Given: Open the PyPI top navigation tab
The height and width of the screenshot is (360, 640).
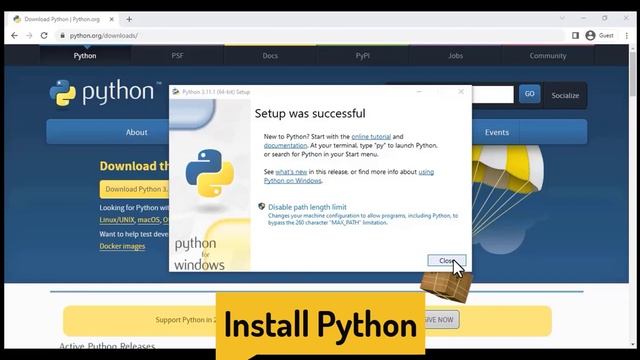Looking at the screenshot, I should [362, 56].
